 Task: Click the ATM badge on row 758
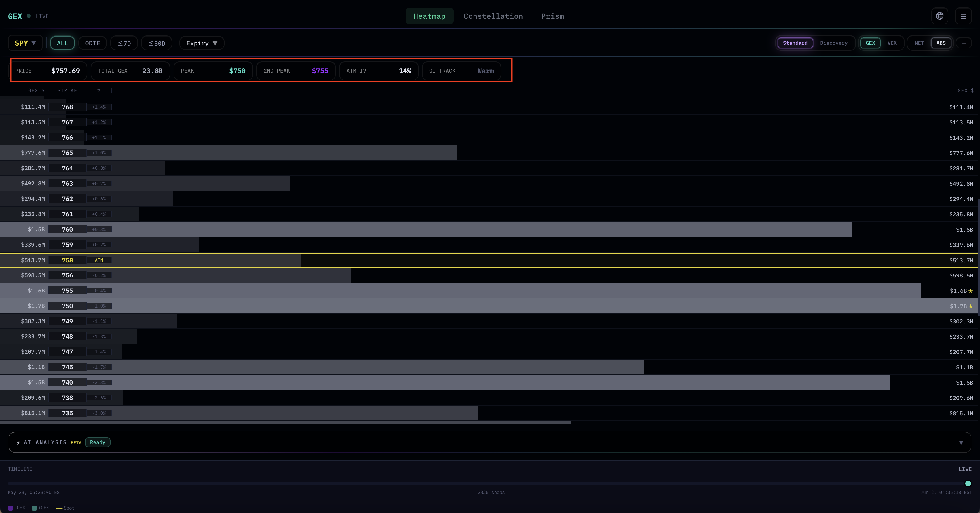(99, 260)
